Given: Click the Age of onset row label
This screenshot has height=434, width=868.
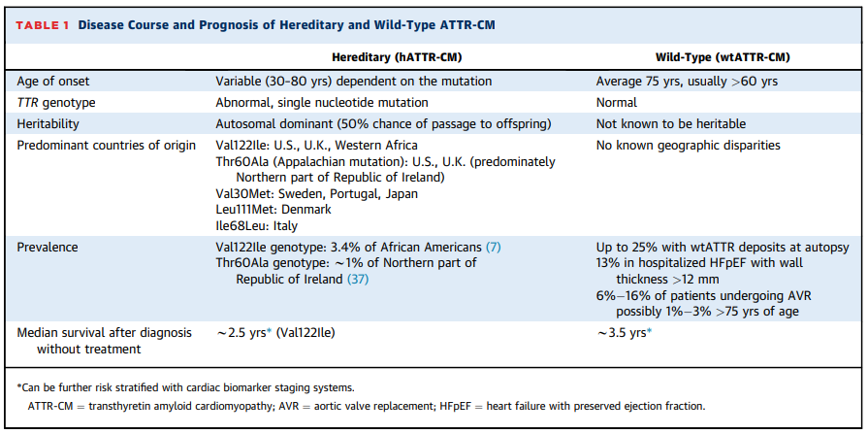Looking at the screenshot, I should click(52, 82).
